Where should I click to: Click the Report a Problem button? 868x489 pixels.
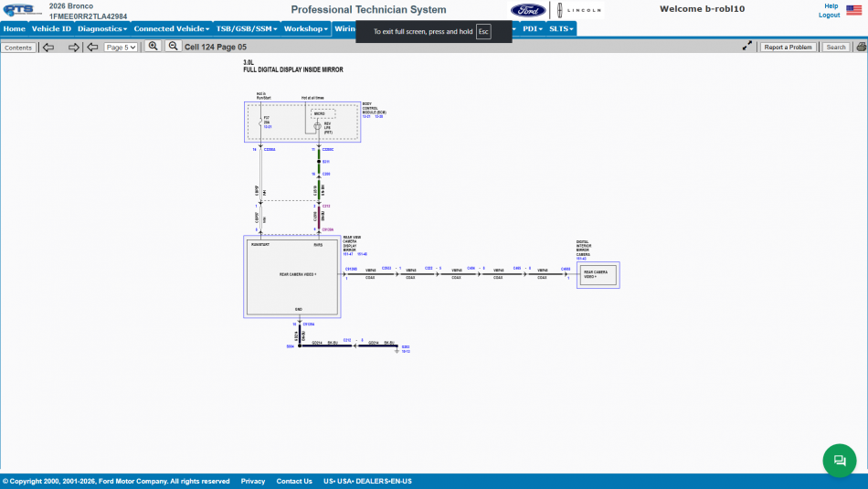[788, 48]
